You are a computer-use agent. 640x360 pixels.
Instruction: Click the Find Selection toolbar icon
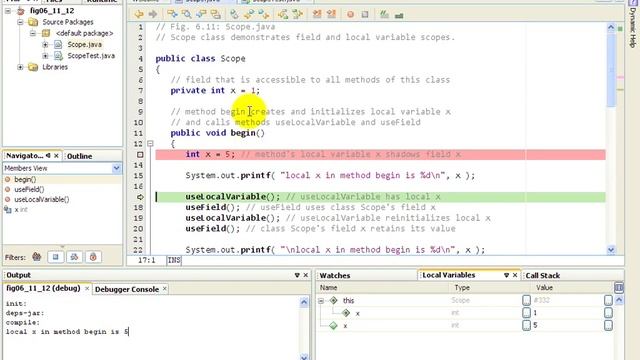pyautogui.click(x=172, y=15)
